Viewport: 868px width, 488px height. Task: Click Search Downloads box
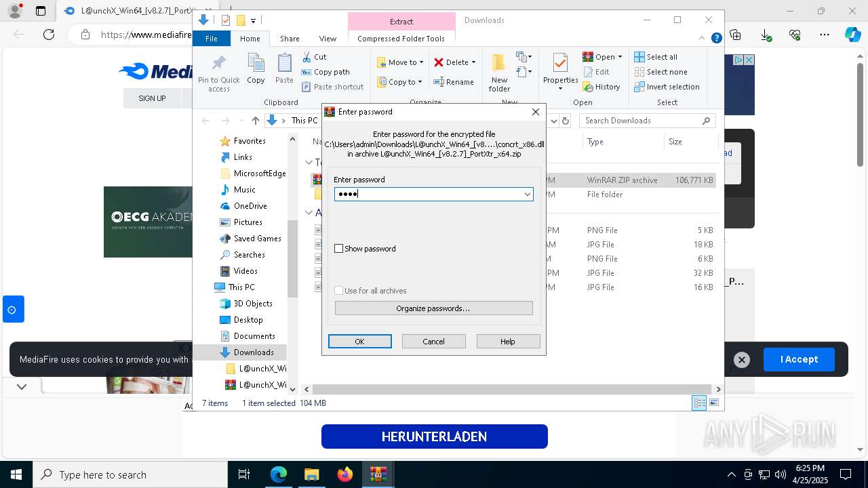[x=648, y=121]
